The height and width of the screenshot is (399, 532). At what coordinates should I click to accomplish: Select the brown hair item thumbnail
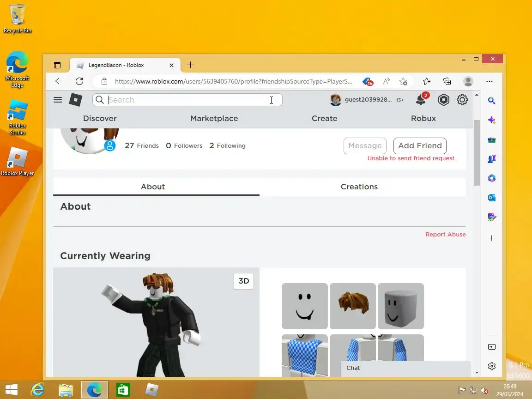pos(352,306)
